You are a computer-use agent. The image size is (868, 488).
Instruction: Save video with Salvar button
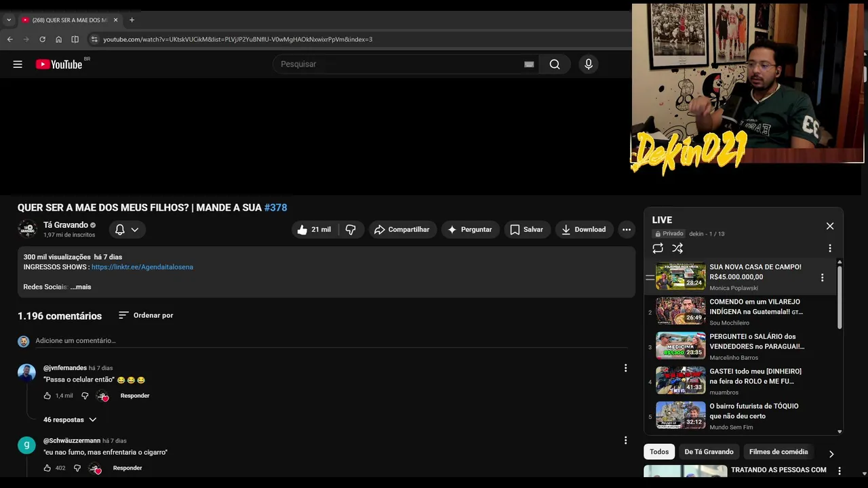(527, 230)
